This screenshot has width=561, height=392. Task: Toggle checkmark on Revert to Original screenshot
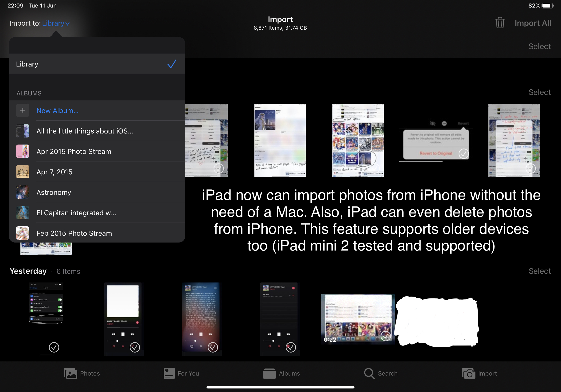click(464, 154)
